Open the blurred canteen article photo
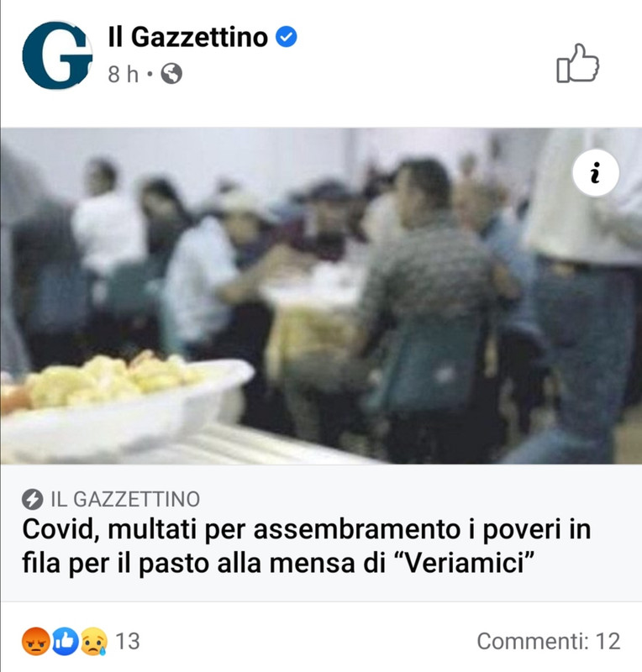Viewport: 642px width, 672px height. click(x=321, y=296)
